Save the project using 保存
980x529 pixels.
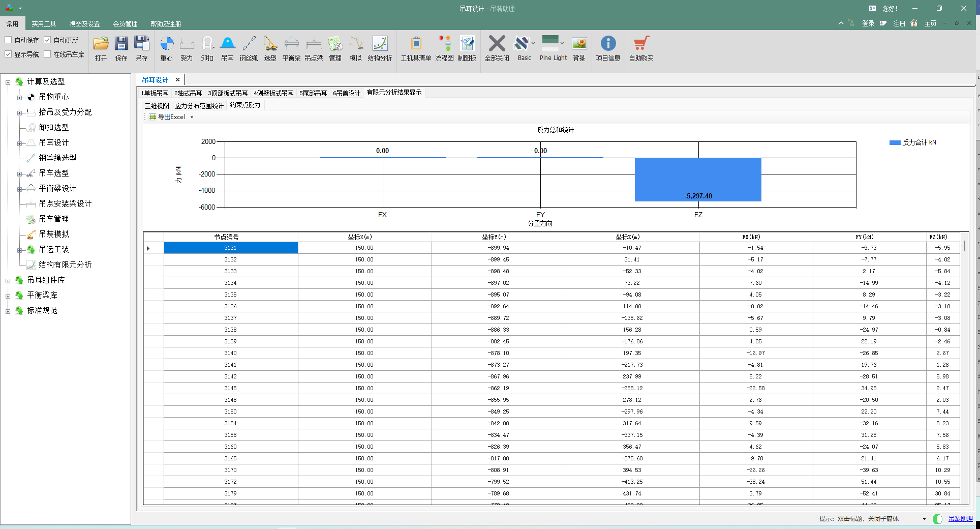[x=121, y=49]
